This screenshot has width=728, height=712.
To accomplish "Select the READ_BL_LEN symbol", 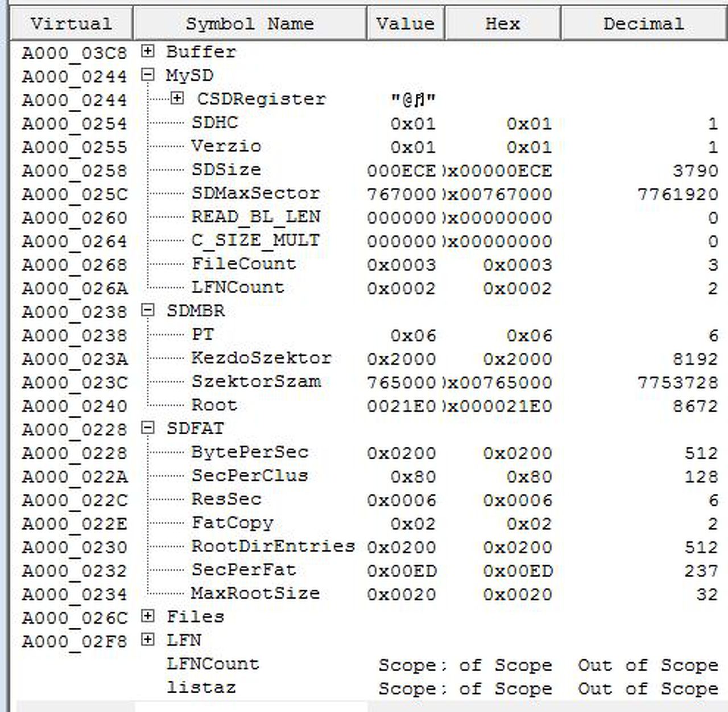I will [256, 217].
